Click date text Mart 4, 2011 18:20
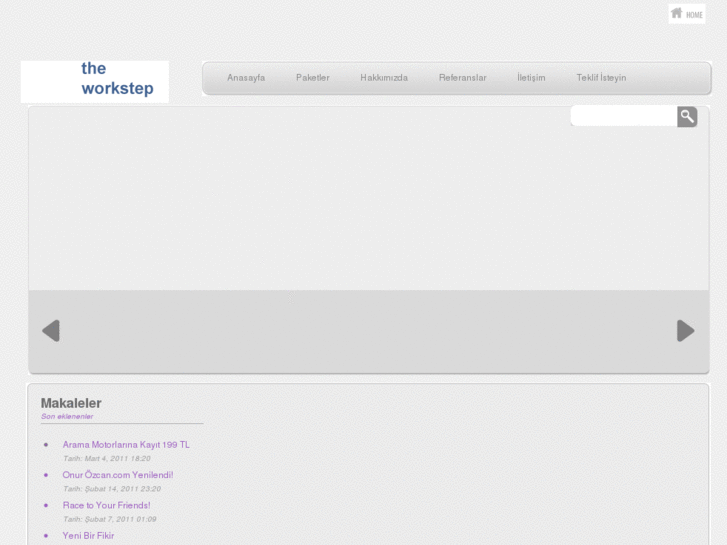 coord(117,458)
